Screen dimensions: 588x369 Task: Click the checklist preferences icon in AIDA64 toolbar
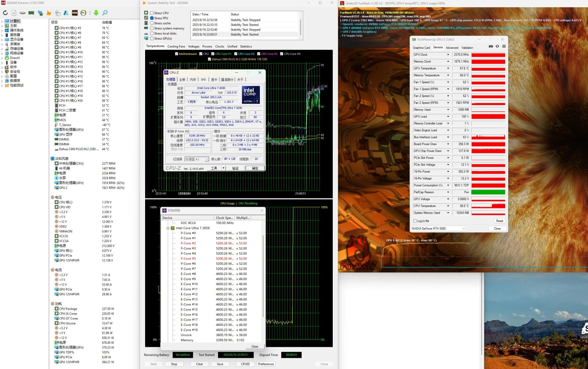pyautogui.click(x=58, y=13)
